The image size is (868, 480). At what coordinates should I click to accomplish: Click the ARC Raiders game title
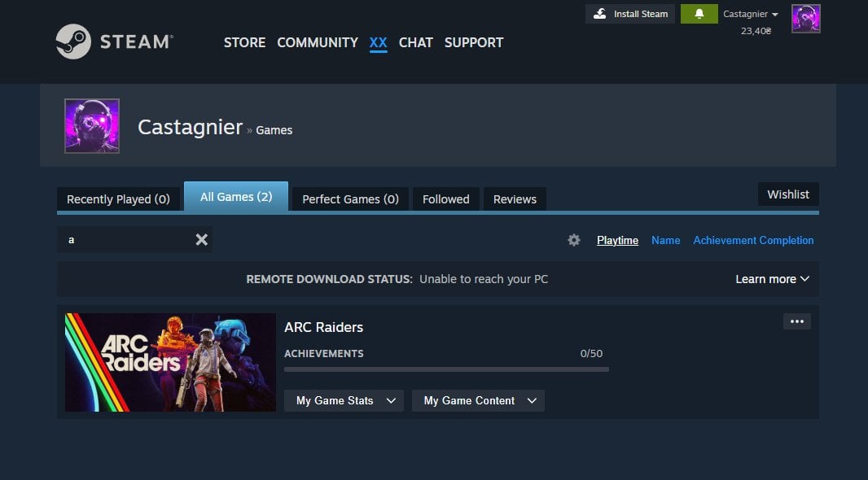[323, 327]
